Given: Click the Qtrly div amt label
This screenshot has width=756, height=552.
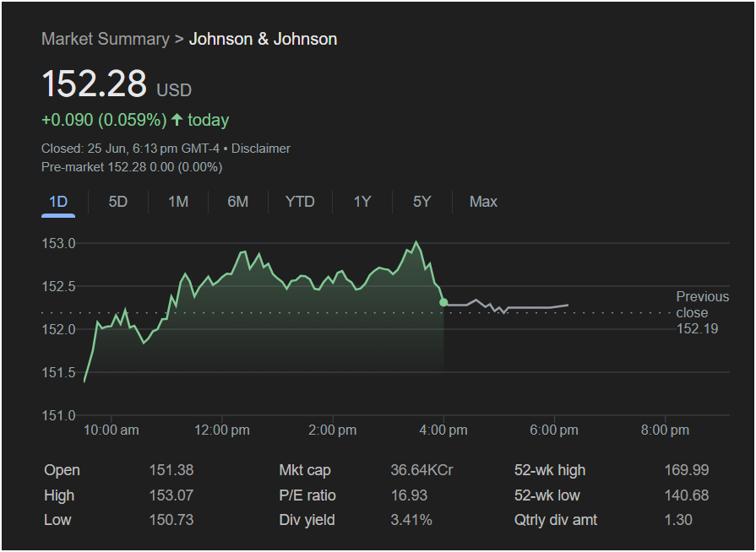Looking at the screenshot, I should click(x=556, y=520).
